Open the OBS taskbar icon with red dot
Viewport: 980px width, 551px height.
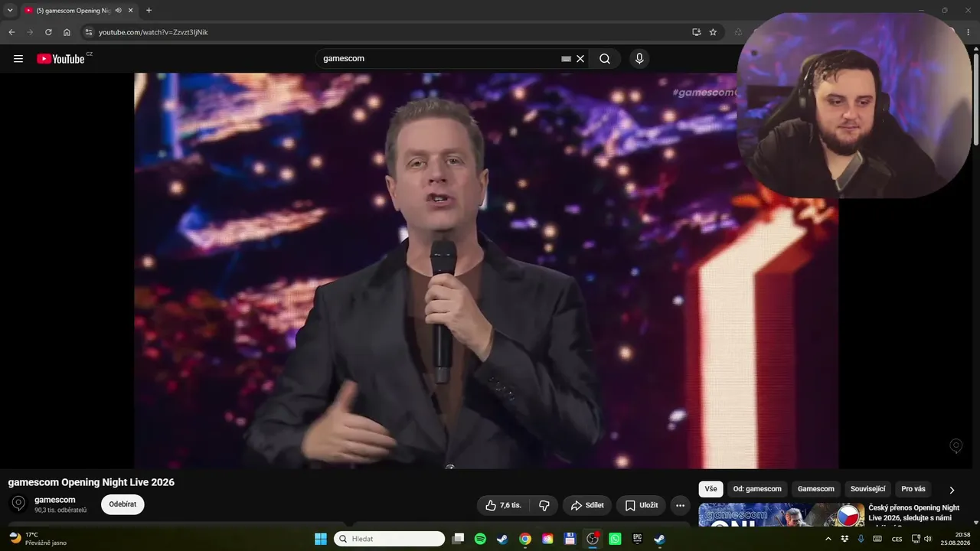593,539
